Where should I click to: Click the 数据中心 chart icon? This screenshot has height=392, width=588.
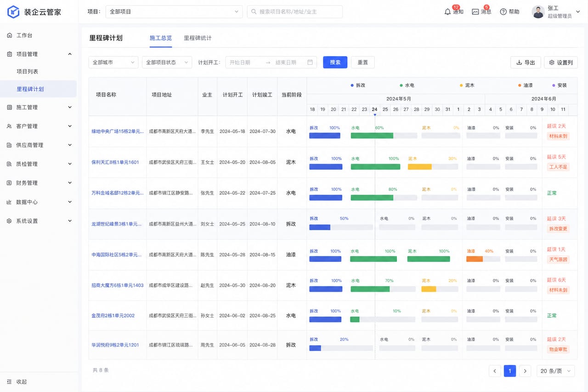(10, 202)
